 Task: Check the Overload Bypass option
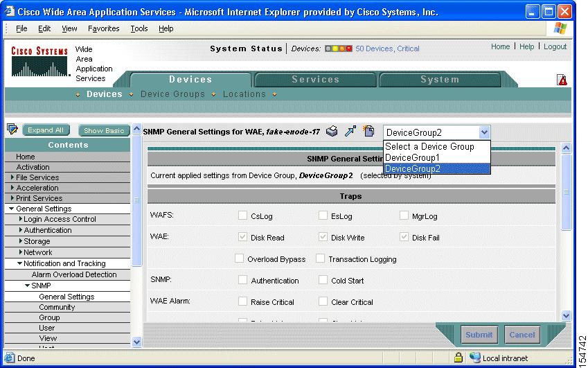coord(240,259)
